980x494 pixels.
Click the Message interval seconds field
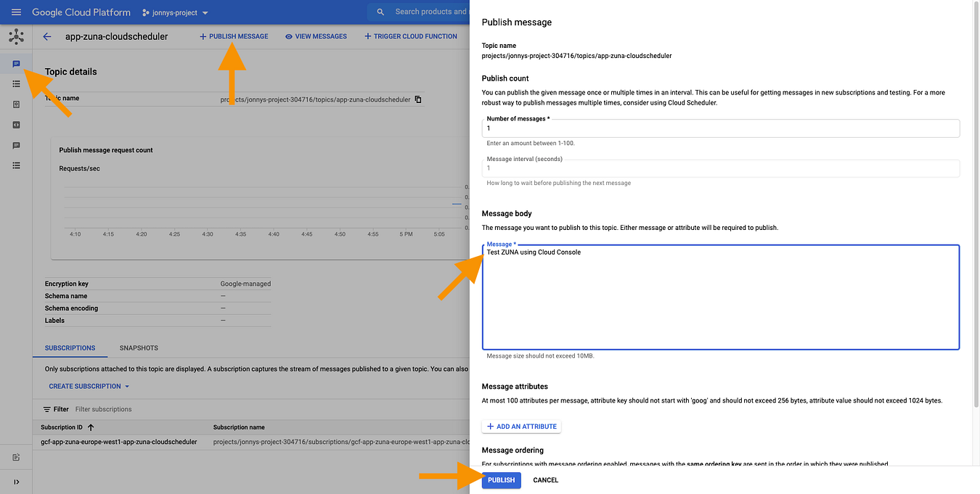click(721, 168)
